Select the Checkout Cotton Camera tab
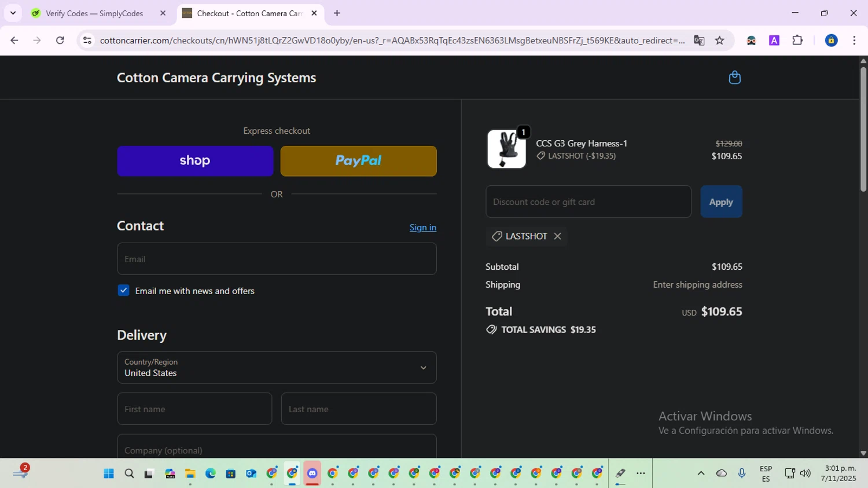868x488 pixels. point(250,13)
